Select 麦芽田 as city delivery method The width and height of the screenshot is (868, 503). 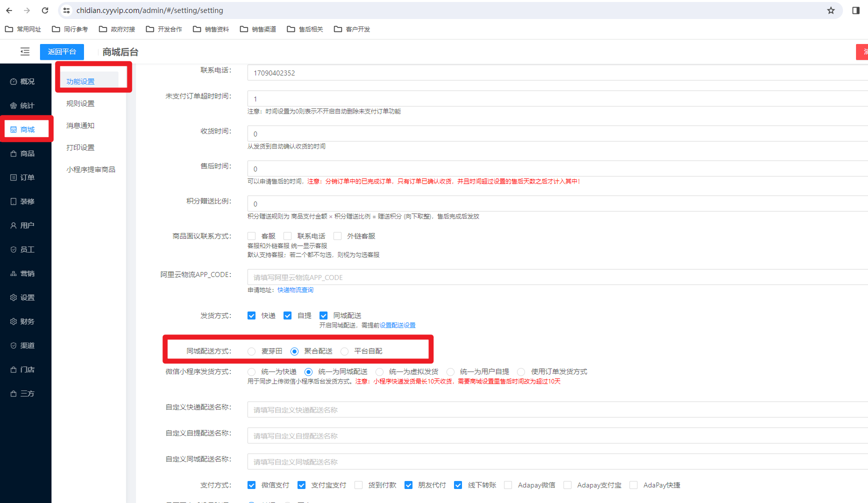click(251, 351)
